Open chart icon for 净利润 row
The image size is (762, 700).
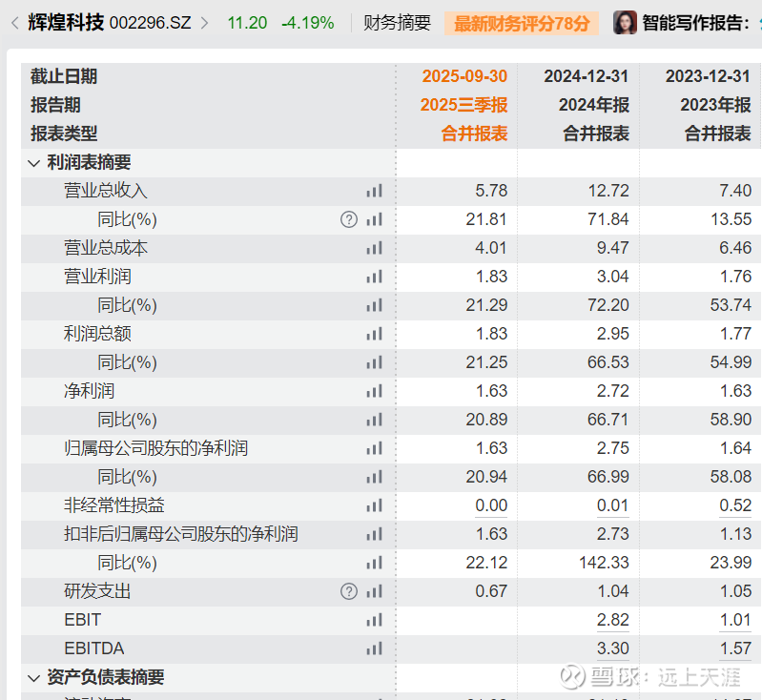[374, 391]
